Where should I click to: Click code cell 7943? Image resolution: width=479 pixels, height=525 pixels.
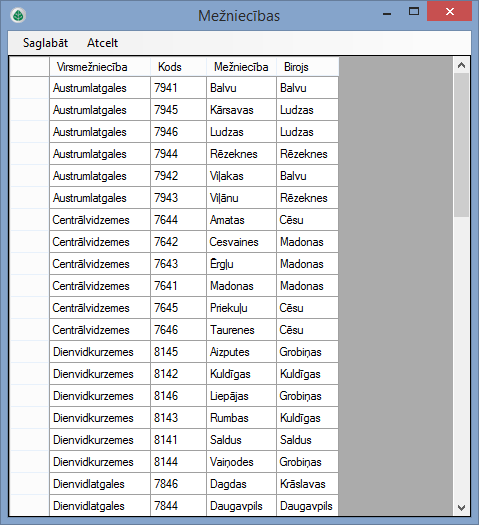178,198
